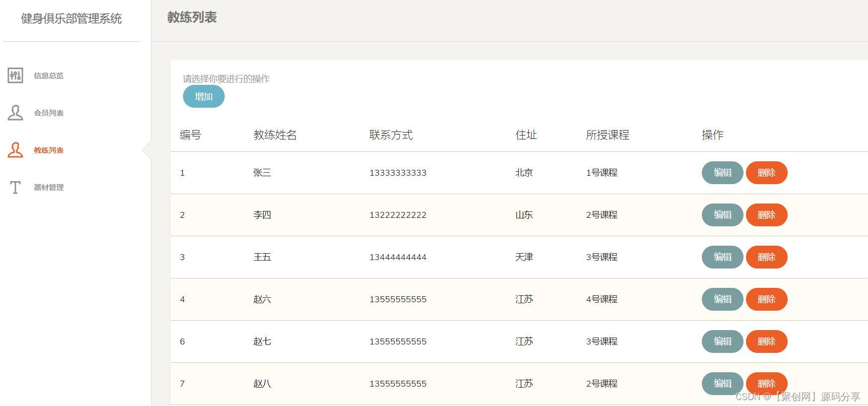
Task: Select the name cell 李四
Action: click(262, 215)
